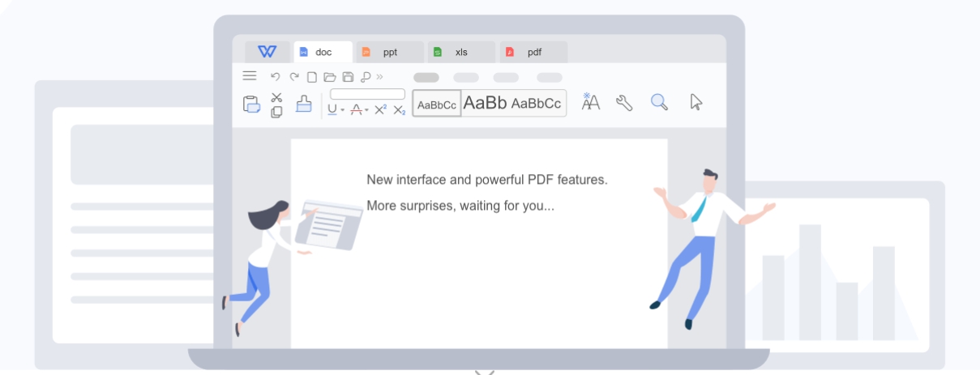Cut selection with scissors icon
This screenshot has height=375, width=980.
tap(276, 96)
